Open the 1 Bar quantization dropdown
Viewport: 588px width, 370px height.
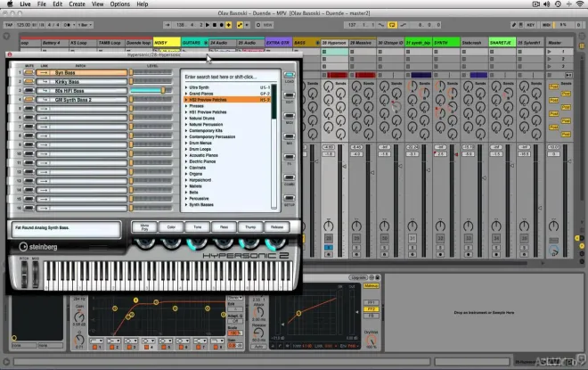pos(85,25)
